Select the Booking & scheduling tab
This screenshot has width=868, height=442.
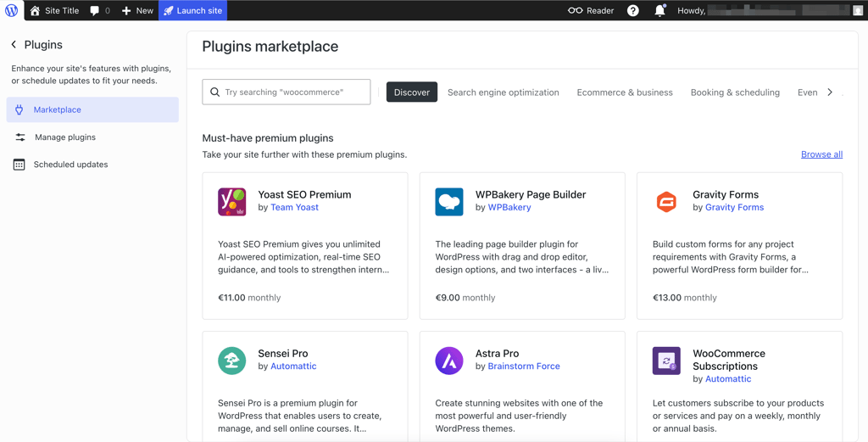(735, 92)
